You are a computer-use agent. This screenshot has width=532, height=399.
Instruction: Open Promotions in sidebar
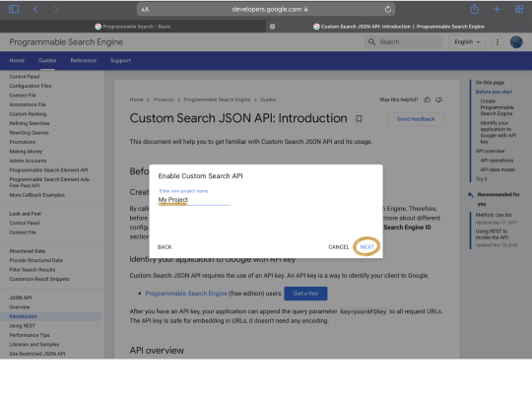pos(23,142)
